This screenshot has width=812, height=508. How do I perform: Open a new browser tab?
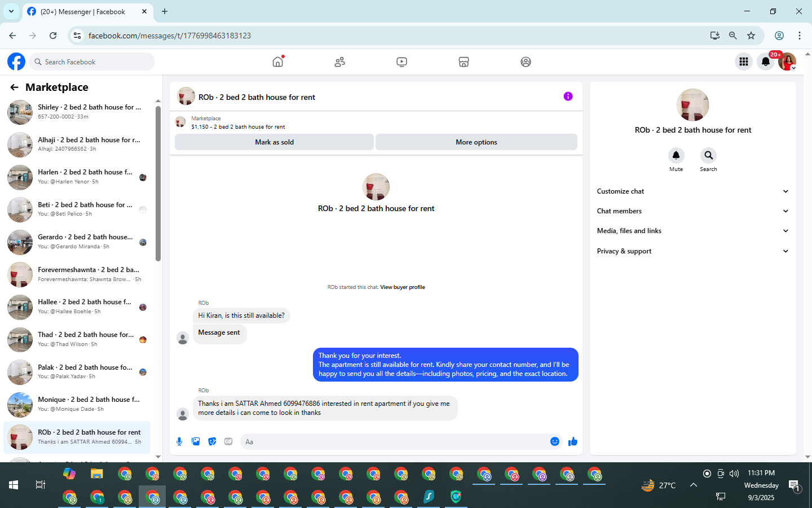165,11
